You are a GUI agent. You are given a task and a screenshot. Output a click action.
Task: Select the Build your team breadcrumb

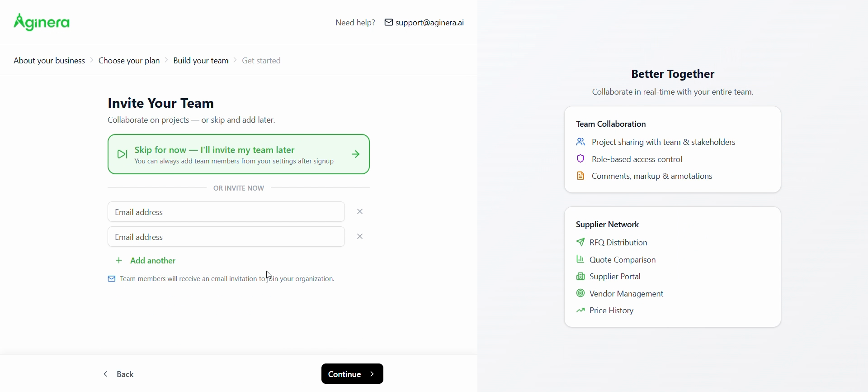(201, 61)
